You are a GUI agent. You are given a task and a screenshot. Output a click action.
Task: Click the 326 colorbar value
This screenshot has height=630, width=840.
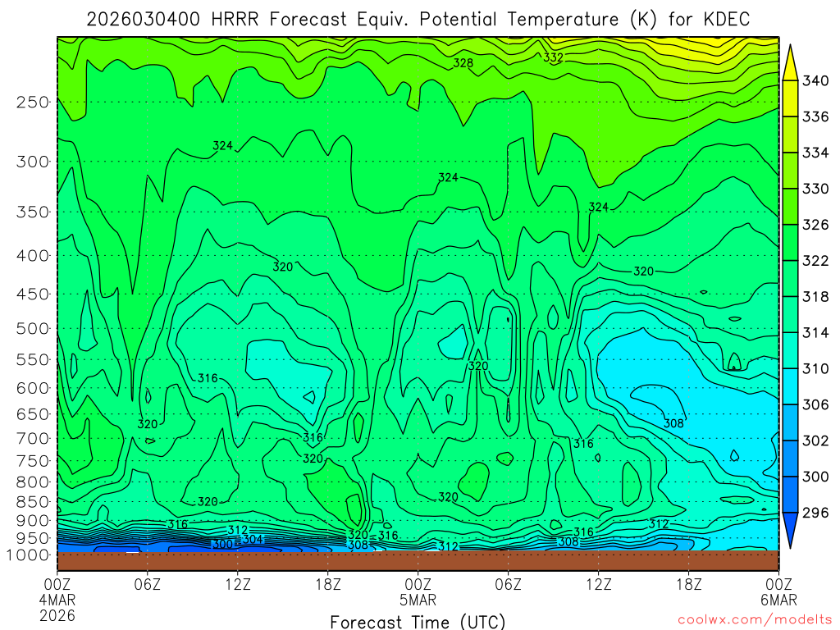(815, 225)
